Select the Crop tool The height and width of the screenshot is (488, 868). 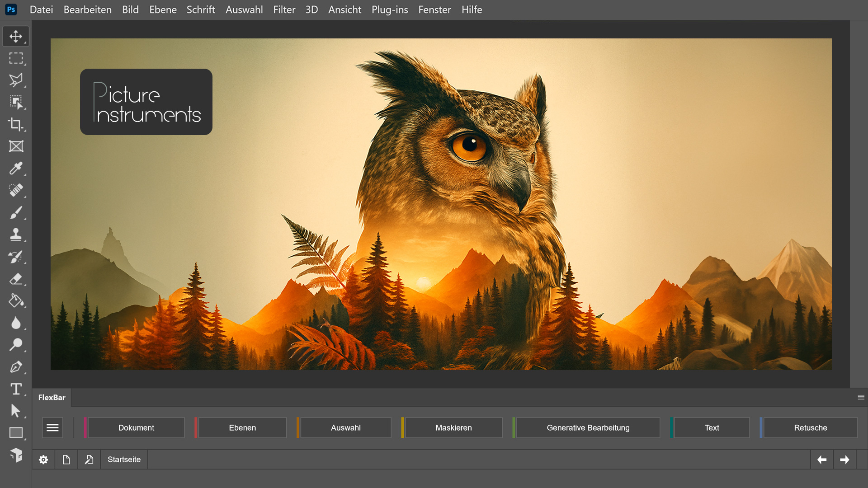click(x=16, y=124)
